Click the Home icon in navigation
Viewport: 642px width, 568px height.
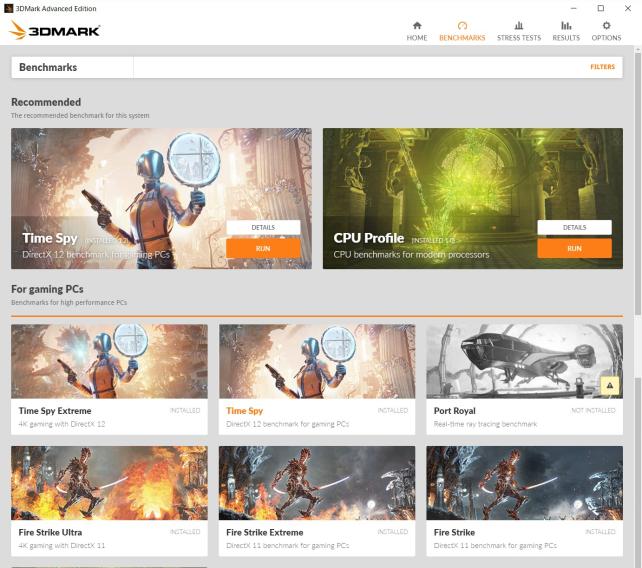click(417, 25)
